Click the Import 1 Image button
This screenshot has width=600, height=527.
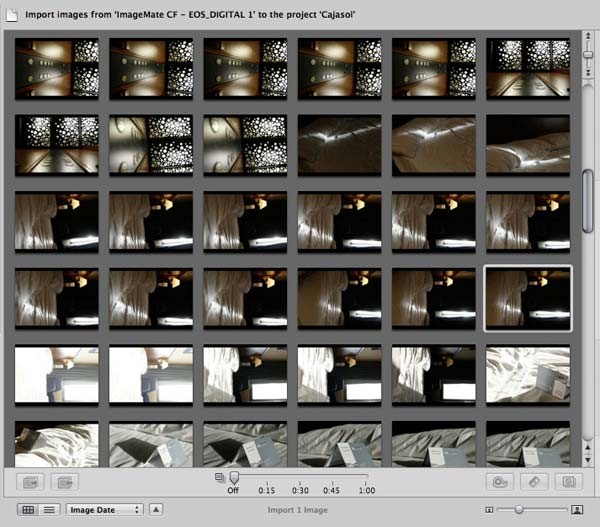pos(297,510)
